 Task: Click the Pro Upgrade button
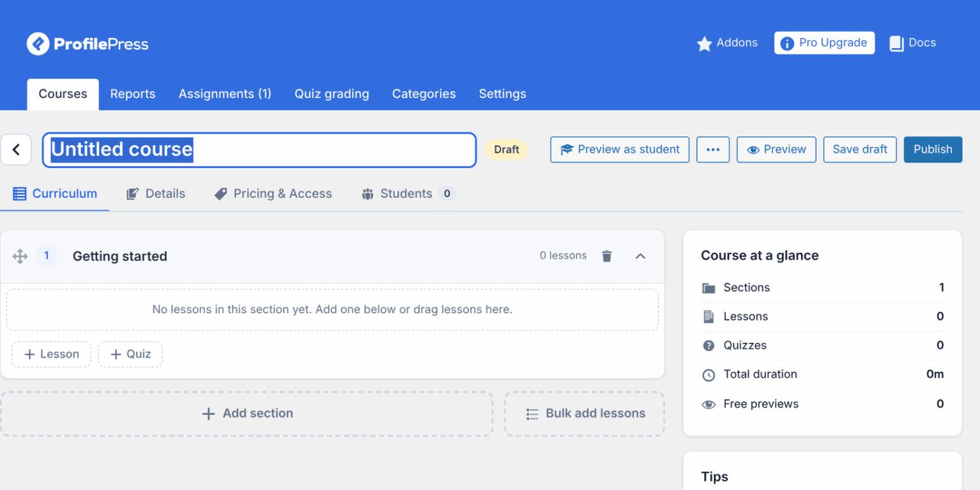click(825, 43)
